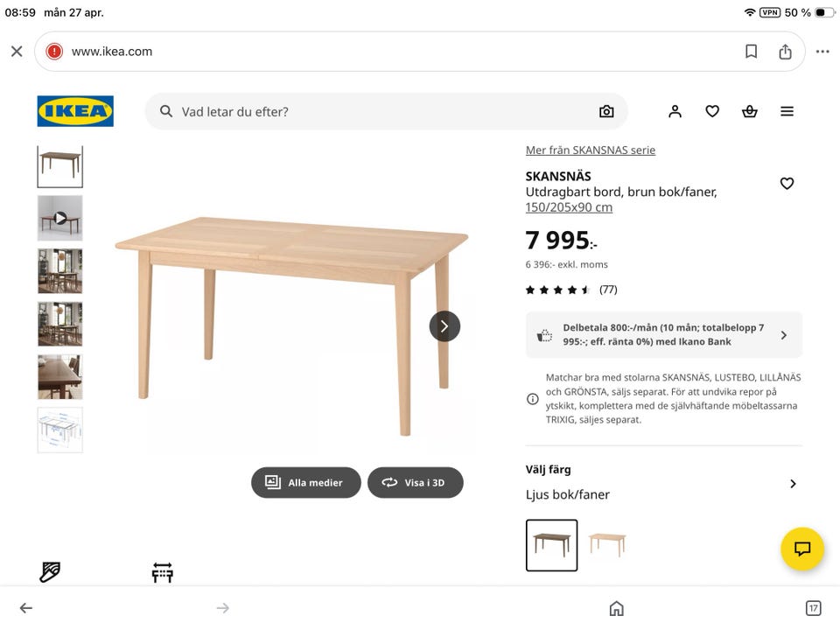840x630 pixels.
Task: Open the shopping bag
Action: pos(749,111)
